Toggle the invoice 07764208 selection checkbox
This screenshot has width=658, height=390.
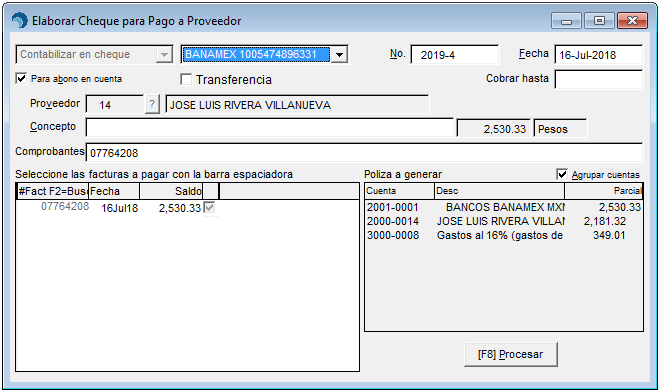point(209,207)
